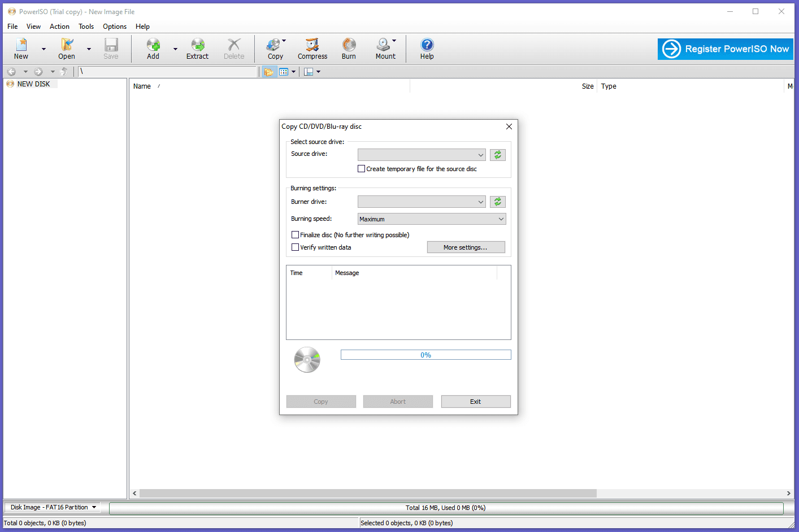The height and width of the screenshot is (532, 799).
Task: Expand the Copy toolbar dropdown arrow
Action: [284, 41]
